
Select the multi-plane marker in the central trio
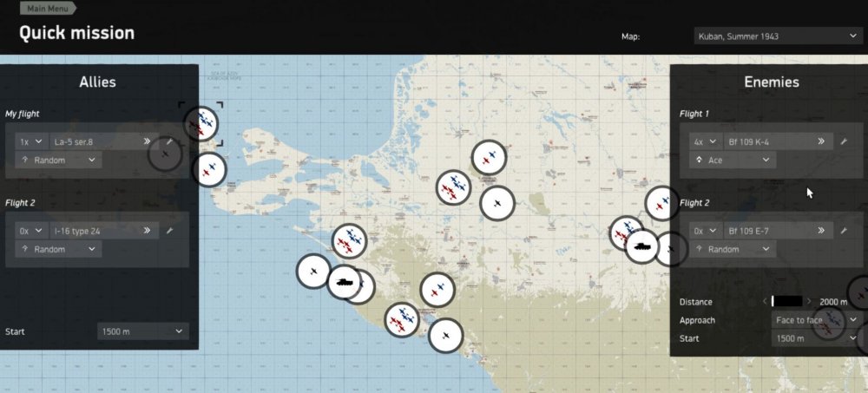453,187
